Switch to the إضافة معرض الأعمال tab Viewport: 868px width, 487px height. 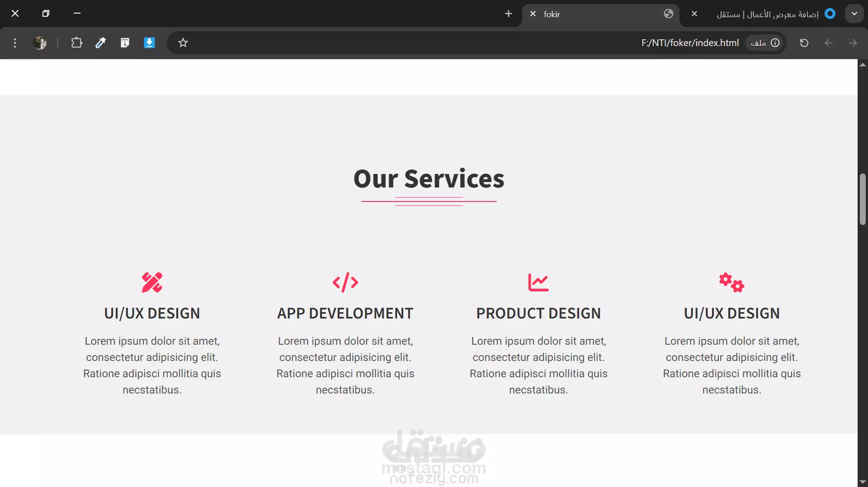[x=762, y=14]
